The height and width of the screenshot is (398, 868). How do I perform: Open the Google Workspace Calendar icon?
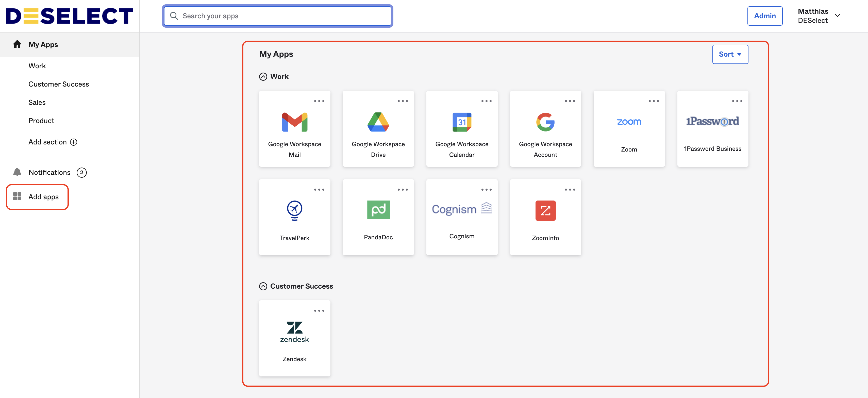(462, 122)
